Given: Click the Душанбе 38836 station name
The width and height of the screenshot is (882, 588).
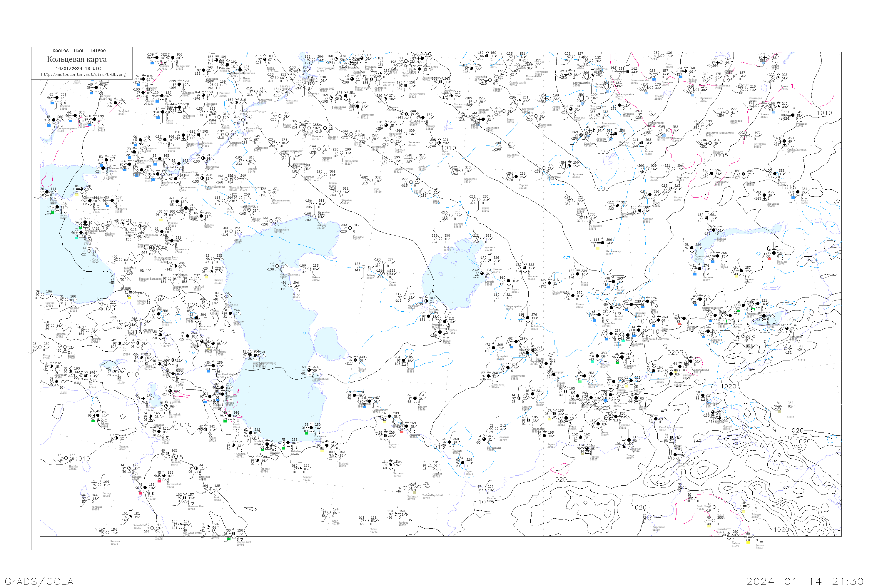Looking at the screenshot, I should click(624, 425).
